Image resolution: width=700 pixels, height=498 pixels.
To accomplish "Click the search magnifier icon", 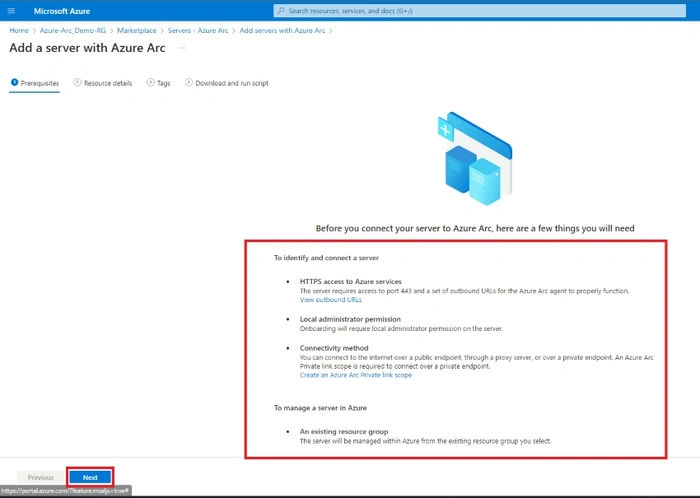I will pos(280,11).
